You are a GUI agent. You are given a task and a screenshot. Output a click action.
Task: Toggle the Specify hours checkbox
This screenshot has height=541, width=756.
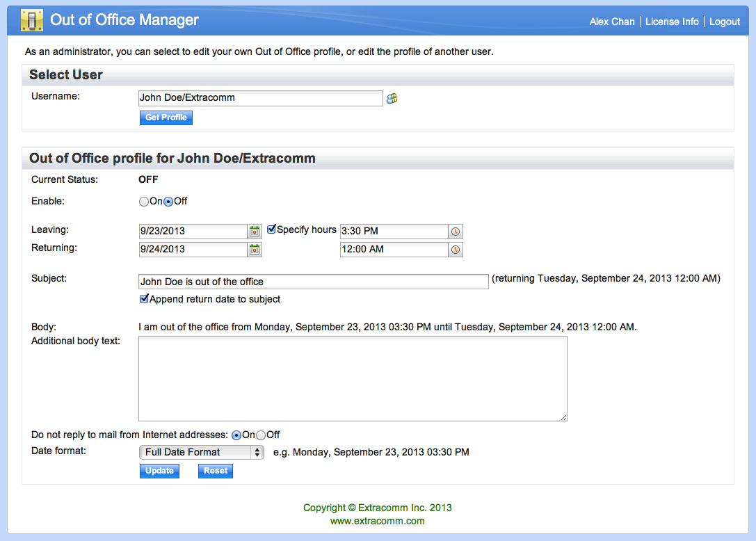tap(272, 229)
